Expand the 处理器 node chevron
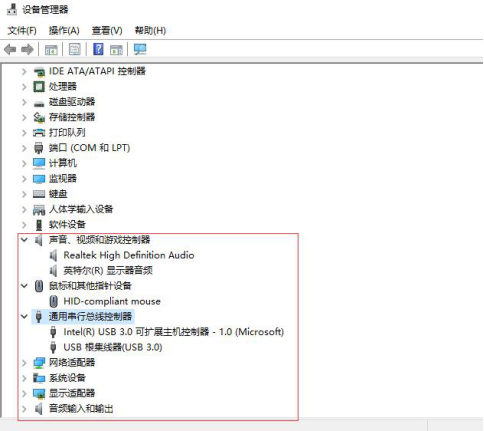 [x=24, y=87]
